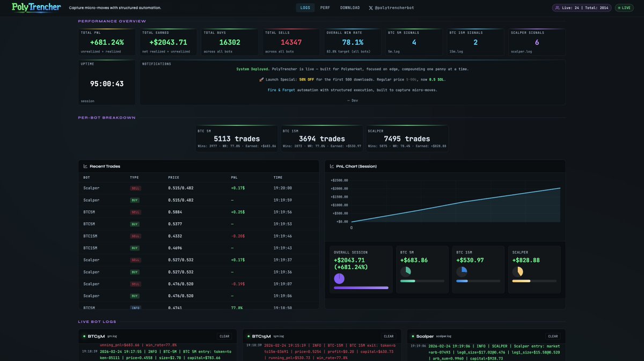The height and width of the screenshot is (361, 644).
Task: Clear the BTC5M log
Action: (x=224, y=336)
